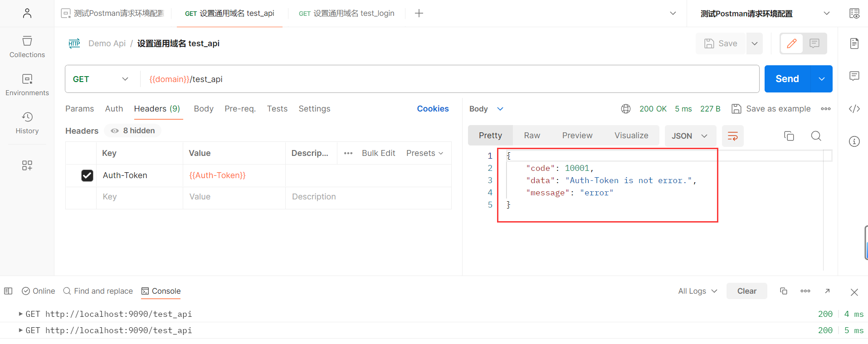Image resolution: width=868 pixels, height=344 pixels.
Task: Open console more options ellipsis
Action: [805, 291]
